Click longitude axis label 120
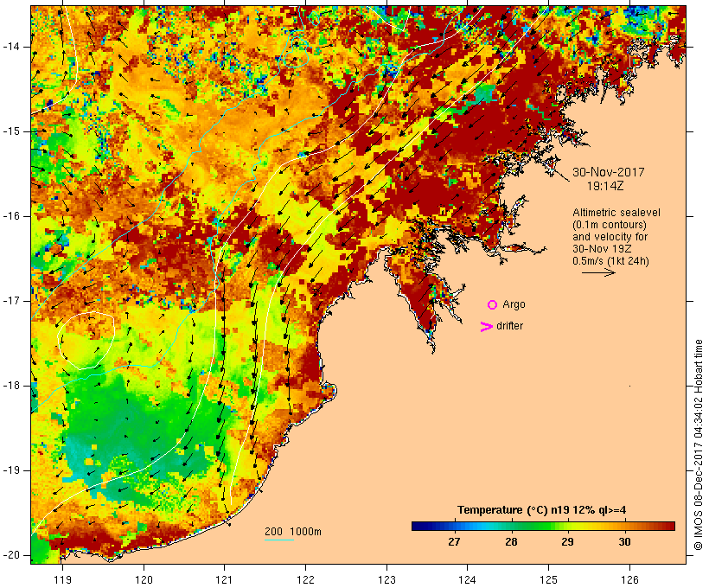 point(144,579)
